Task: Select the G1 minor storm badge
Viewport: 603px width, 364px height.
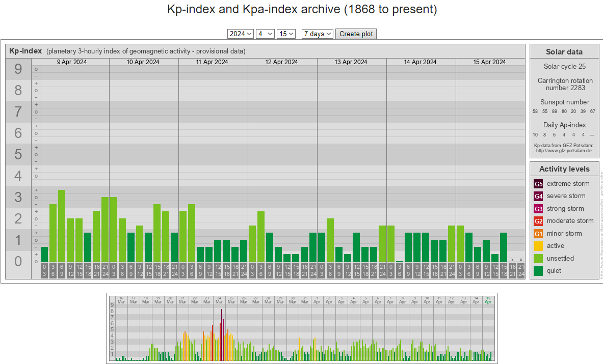Action: click(x=538, y=234)
